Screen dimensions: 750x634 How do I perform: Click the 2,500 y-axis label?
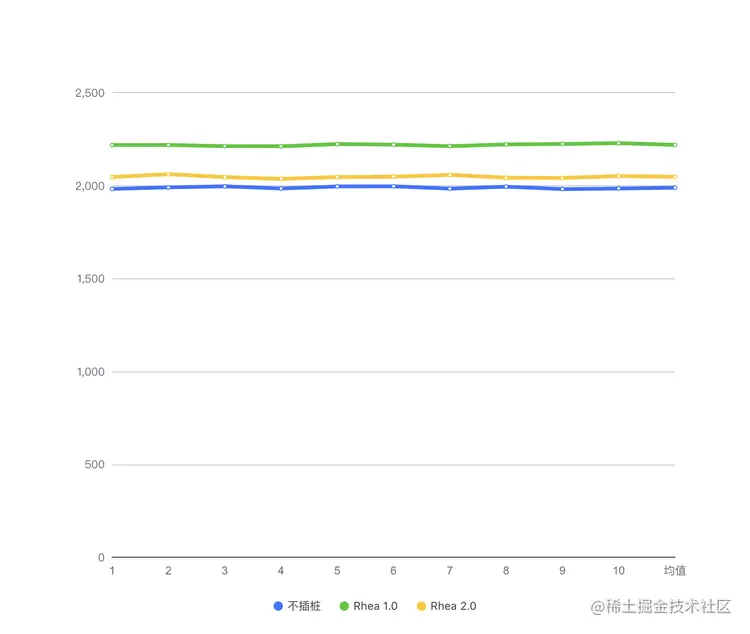click(90, 93)
